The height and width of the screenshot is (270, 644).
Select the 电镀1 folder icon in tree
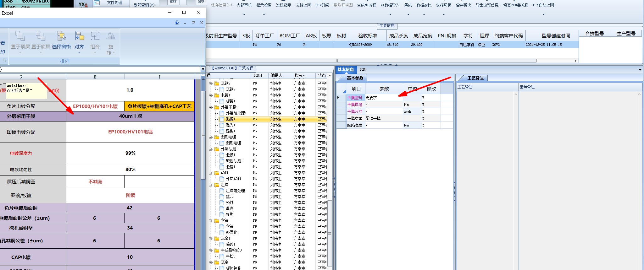tap(217, 95)
